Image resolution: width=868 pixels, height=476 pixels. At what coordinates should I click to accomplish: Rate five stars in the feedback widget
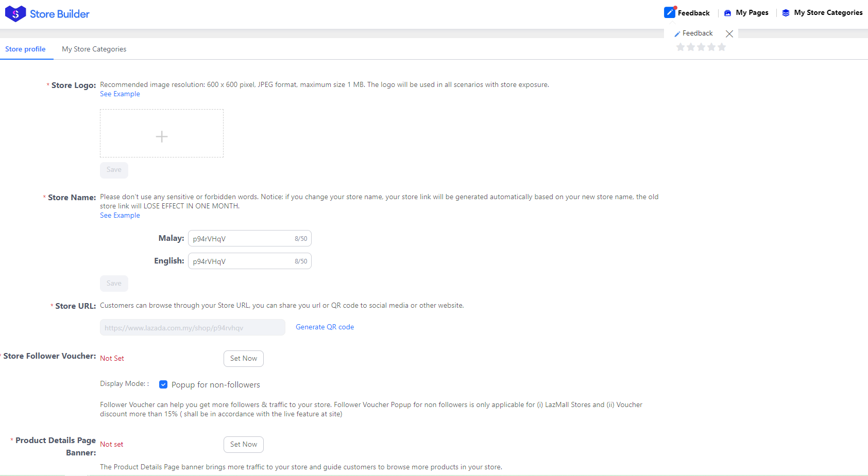point(722,47)
